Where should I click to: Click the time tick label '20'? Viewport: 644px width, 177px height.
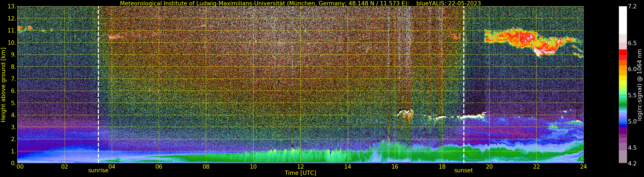[x=489, y=167]
